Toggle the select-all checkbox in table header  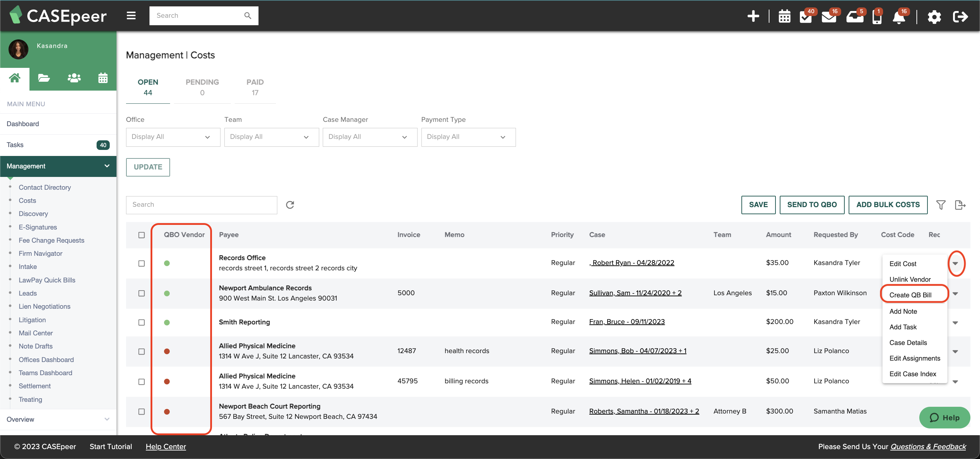(x=142, y=235)
